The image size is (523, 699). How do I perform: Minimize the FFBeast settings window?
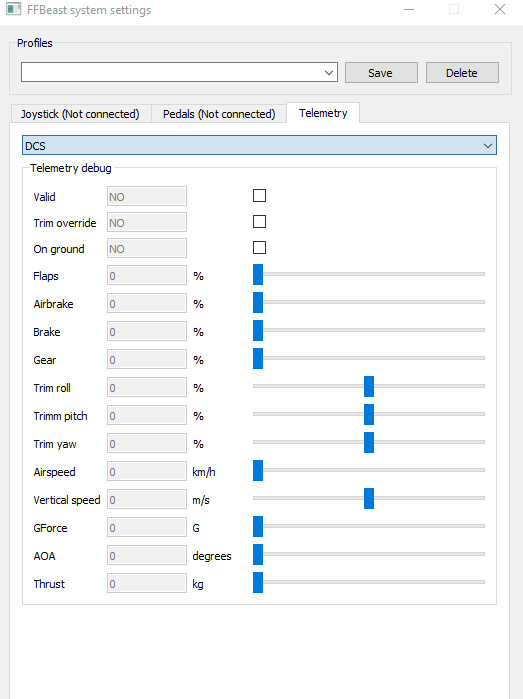[409, 9]
